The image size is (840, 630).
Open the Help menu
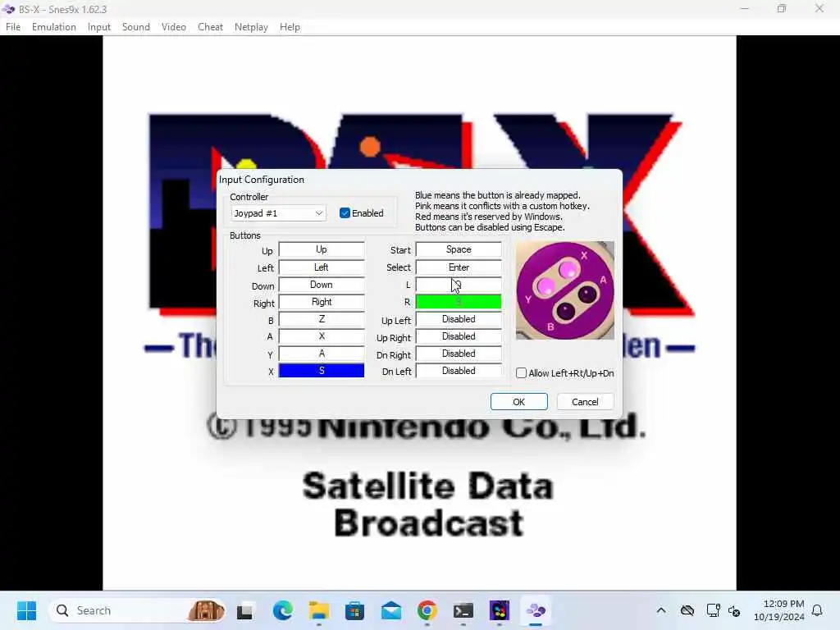click(x=290, y=27)
